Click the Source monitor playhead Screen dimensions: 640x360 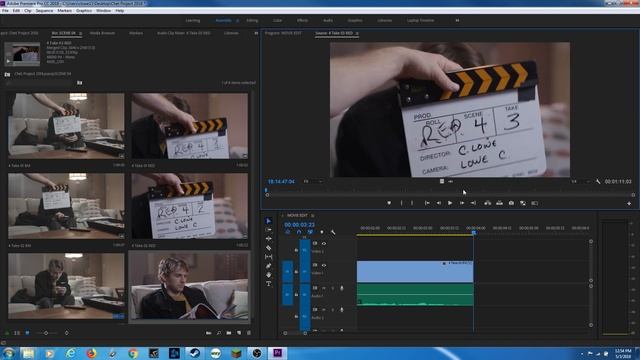click(266, 190)
